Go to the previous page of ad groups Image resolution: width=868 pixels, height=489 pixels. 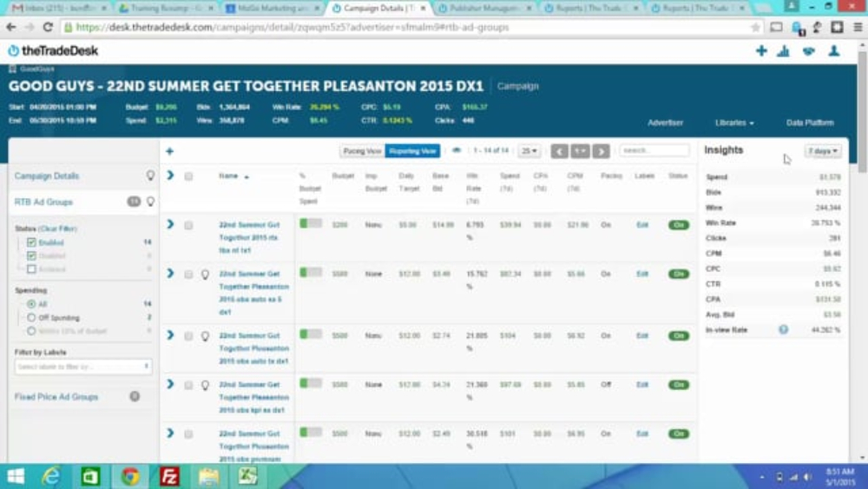[559, 150]
